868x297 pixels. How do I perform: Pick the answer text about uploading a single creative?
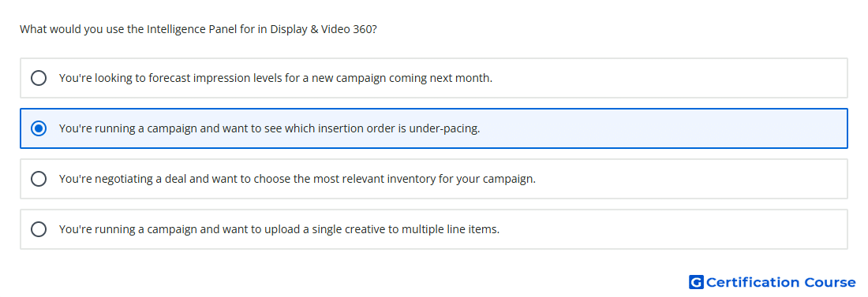279,229
